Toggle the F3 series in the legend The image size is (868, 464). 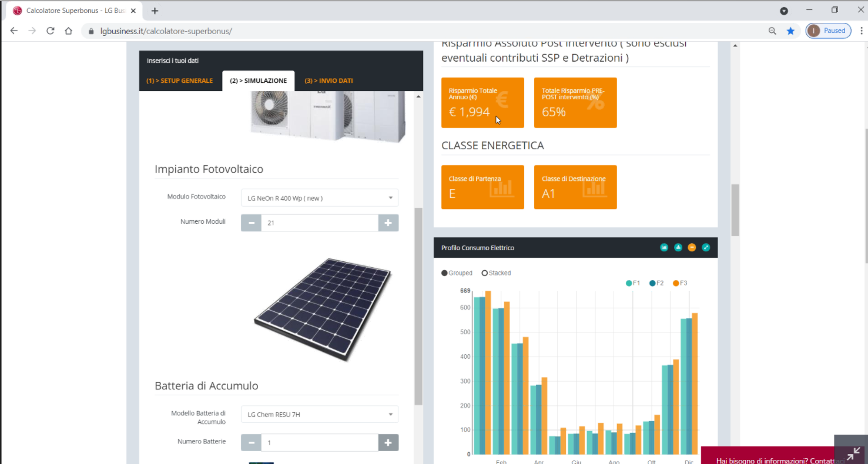[680, 283]
